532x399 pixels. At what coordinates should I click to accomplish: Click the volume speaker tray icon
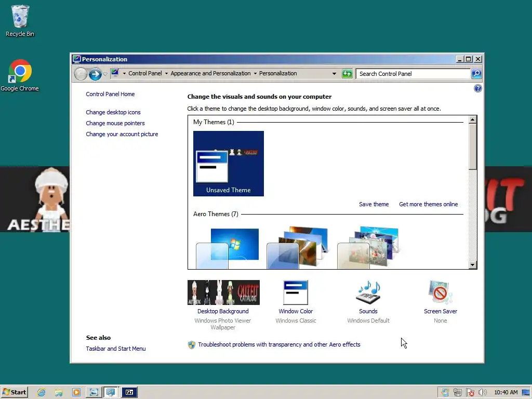tap(482, 393)
